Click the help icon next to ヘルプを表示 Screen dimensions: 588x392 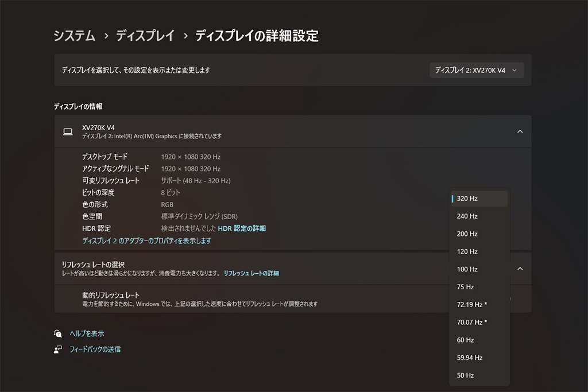point(57,333)
